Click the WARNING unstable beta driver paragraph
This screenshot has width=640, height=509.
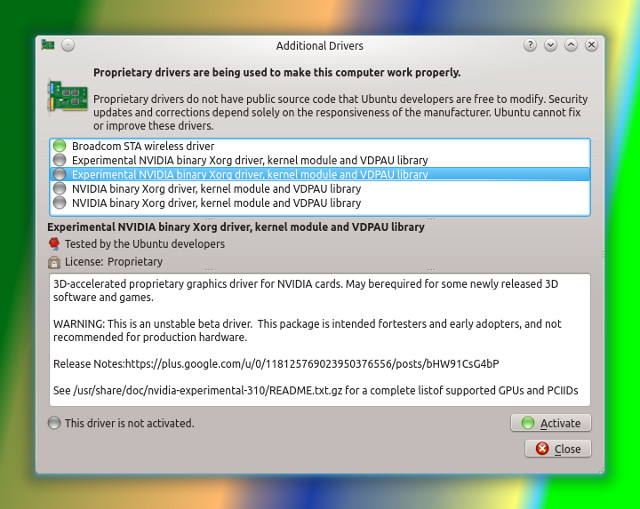click(x=307, y=330)
